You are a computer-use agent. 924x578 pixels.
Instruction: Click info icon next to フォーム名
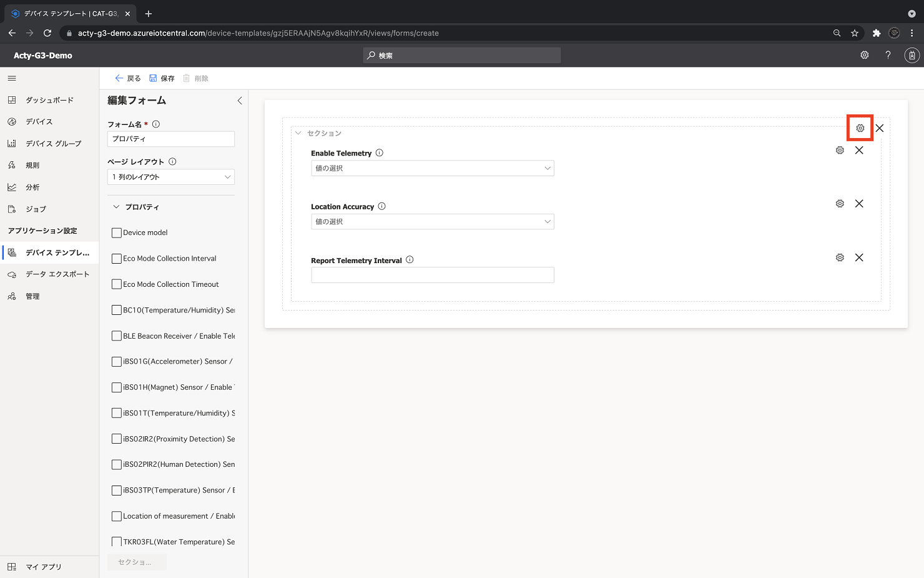click(156, 124)
